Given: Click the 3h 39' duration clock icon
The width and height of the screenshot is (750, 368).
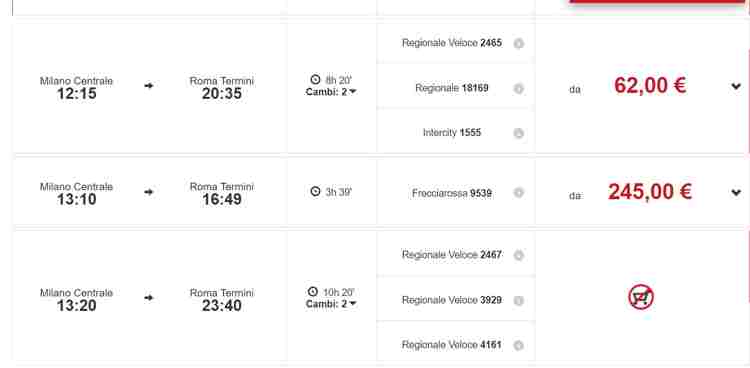Looking at the screenshot, I should click(315, 191).
